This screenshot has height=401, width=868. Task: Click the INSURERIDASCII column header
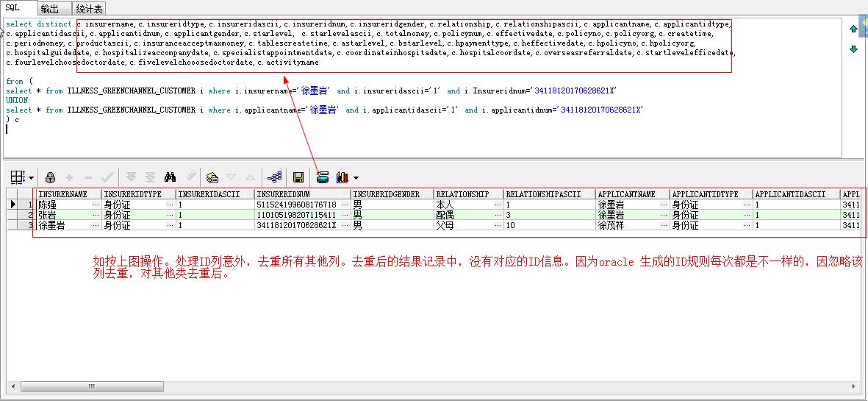215,194
